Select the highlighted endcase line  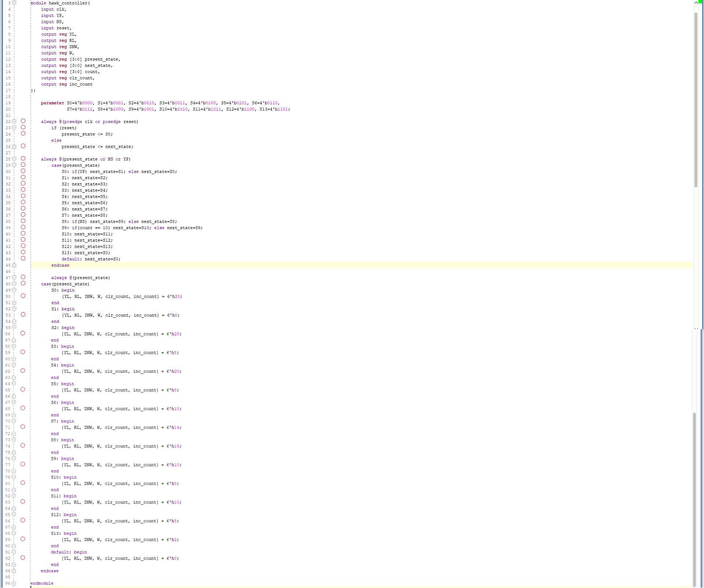point(60,265)
